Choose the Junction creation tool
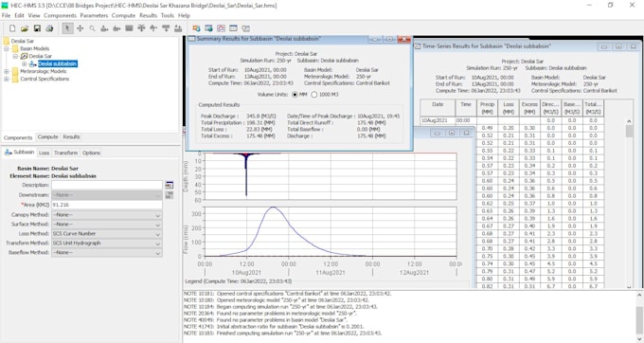This screenshot has height=343, width=644. click(x=141, y=28)
